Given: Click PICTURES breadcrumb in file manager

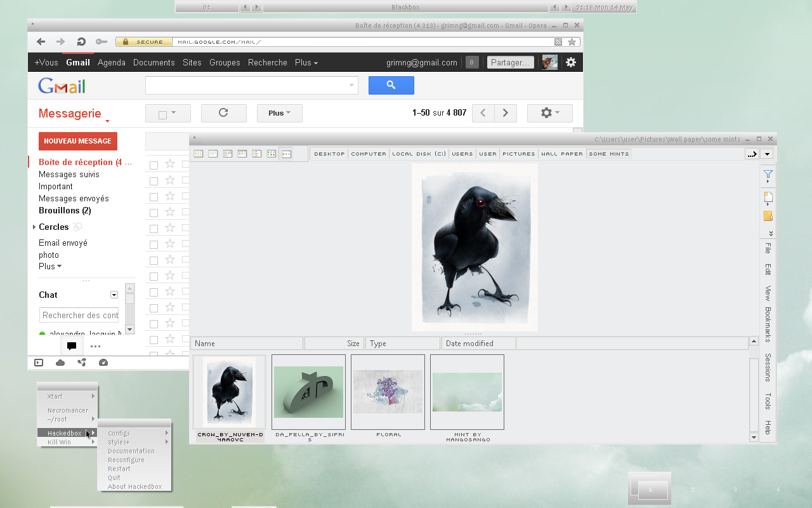Looking at the screenshot, I should 519,154.
